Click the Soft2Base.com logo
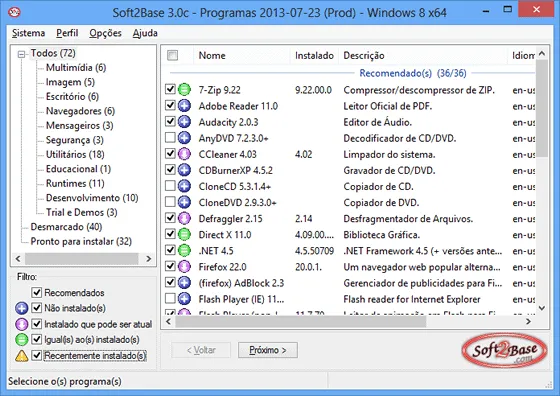The image size is (560, 396). point(504,351)
